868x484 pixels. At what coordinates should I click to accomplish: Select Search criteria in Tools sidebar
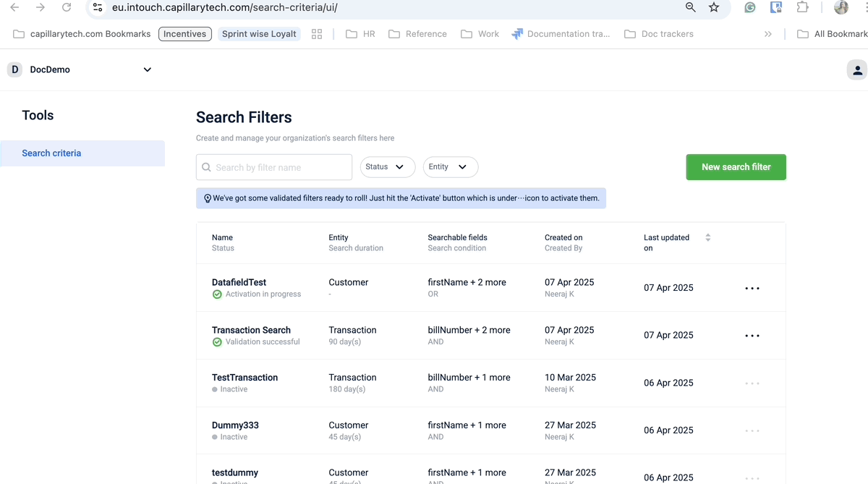[x=82, y=153]
